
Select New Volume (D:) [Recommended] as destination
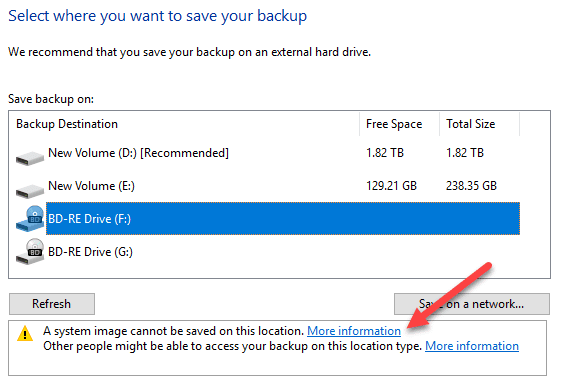click(268, 153)
